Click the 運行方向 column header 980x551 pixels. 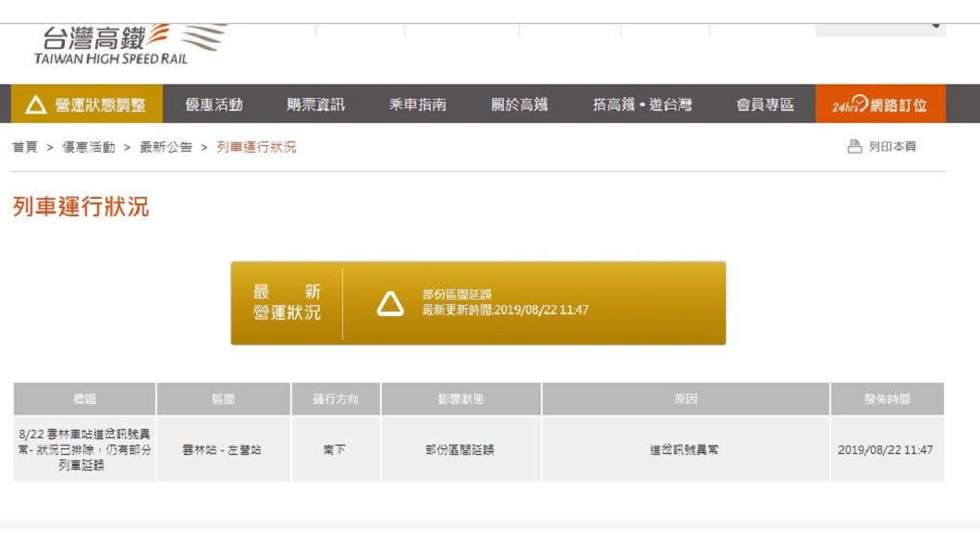pos(336,399)
